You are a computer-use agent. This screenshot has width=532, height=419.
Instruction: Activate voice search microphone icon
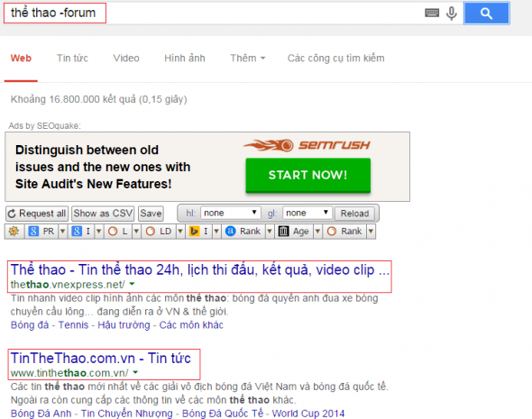[x=452, y=14]
